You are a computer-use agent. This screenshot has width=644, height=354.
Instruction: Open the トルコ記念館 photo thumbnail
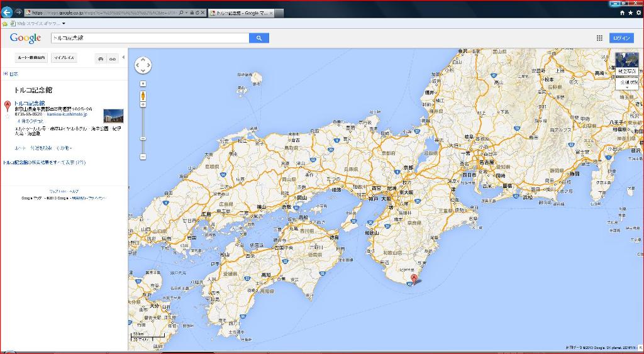(x=113, y=116)
